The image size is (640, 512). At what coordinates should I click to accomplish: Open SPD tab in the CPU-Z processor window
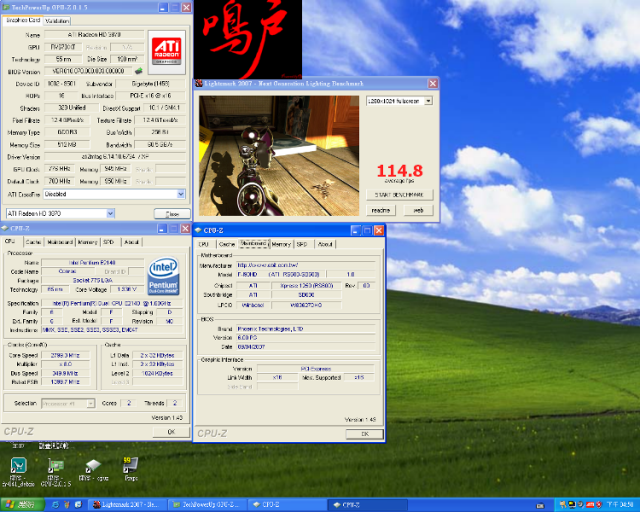(109, 242)
